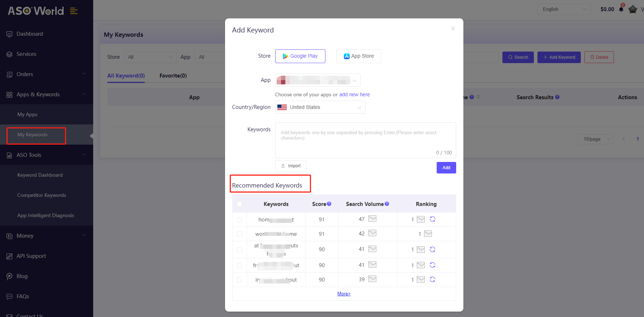Switch to All Keyword(0) tab
Image resolution: width=644 pixels, height=317 pixels.
126,76
